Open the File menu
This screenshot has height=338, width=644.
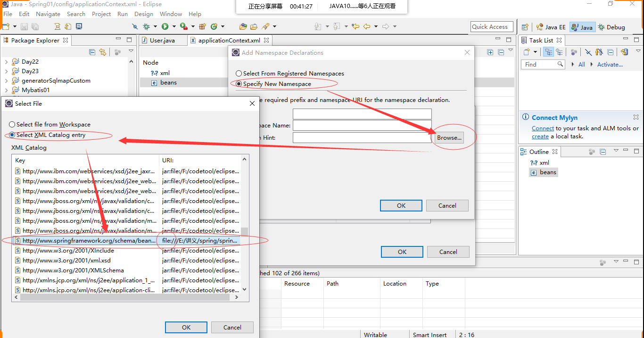[x=8, y=14]
